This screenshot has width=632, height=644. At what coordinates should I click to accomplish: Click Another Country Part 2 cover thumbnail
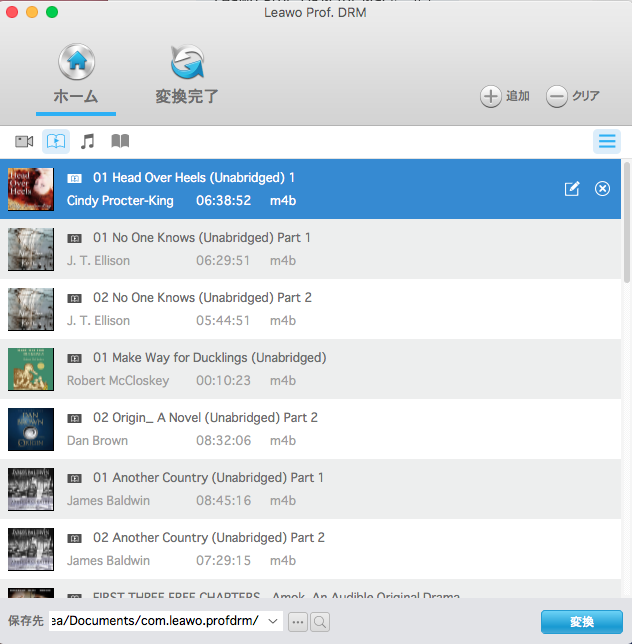(31, 549)
